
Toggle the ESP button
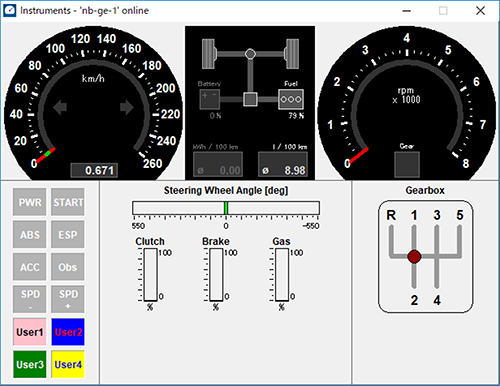click(x=68, y=234)
